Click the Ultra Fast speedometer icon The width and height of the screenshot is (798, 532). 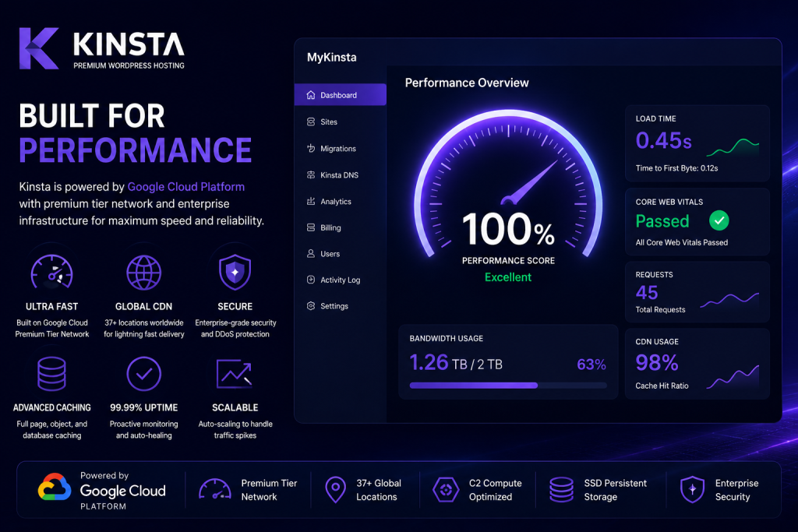click(x=52, y=272)
